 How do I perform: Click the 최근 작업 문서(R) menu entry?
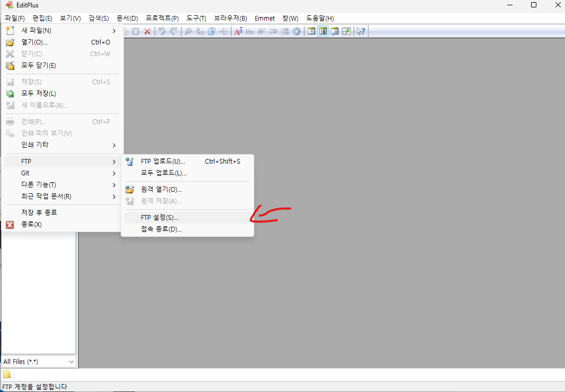tap(61, 196)
